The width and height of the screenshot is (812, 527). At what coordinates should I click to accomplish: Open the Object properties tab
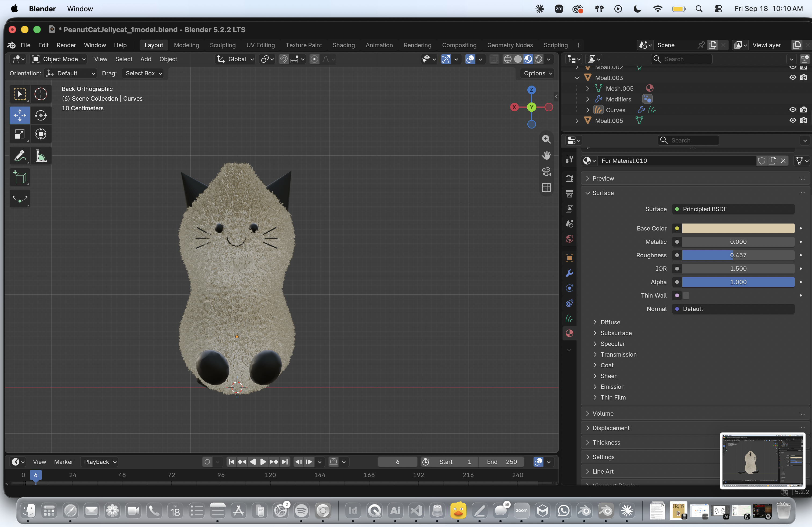point(570,258)
